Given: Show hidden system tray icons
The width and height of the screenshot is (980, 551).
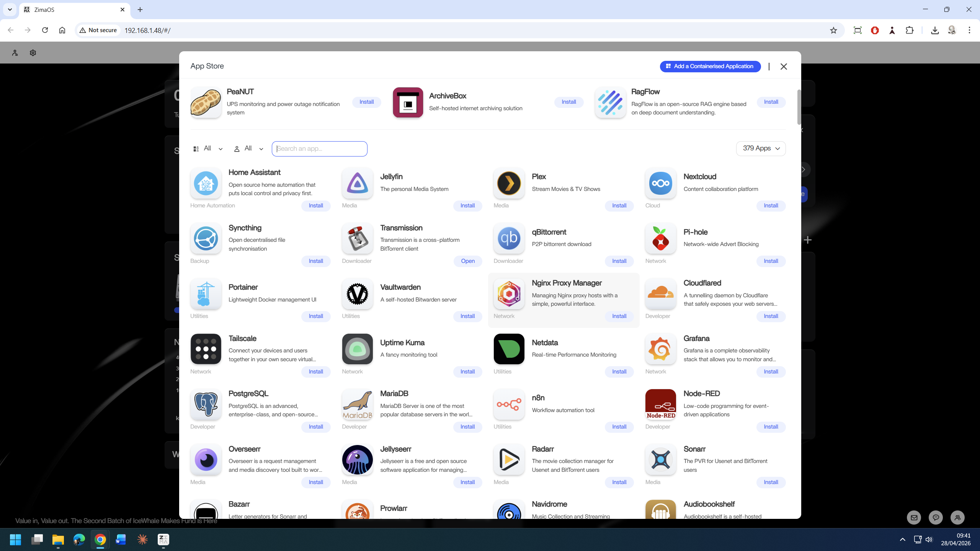Looking at the screenshot, I should pyautogui.click(x=902, y=540).
